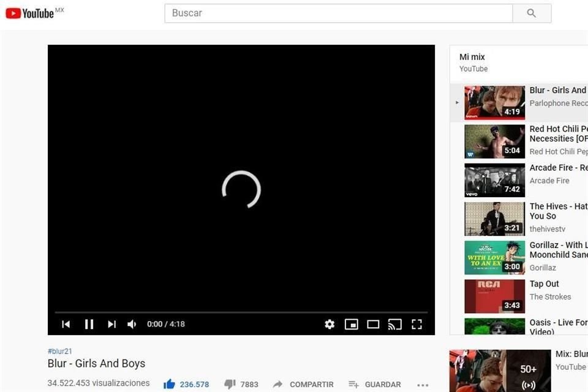The height and width of the screenshot is (392, 588).
Task: Click the Mix: Blur title beside the thumbnail
Action: [571, 354]
